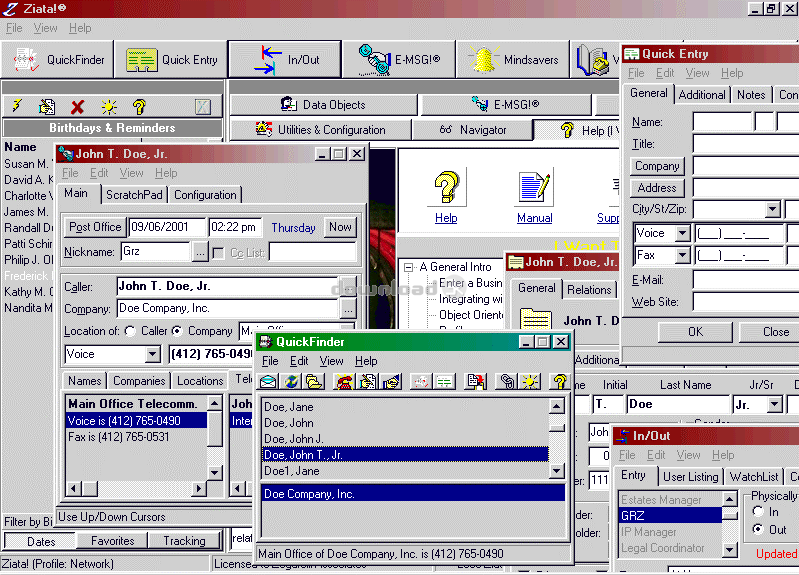Click the folders icon in QuickFinder toolbar

click(314, 381)
